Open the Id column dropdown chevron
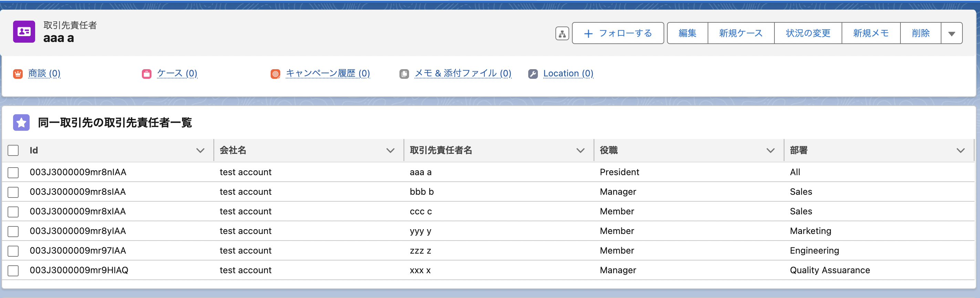 pyautogui.click(x=200, y=150)
